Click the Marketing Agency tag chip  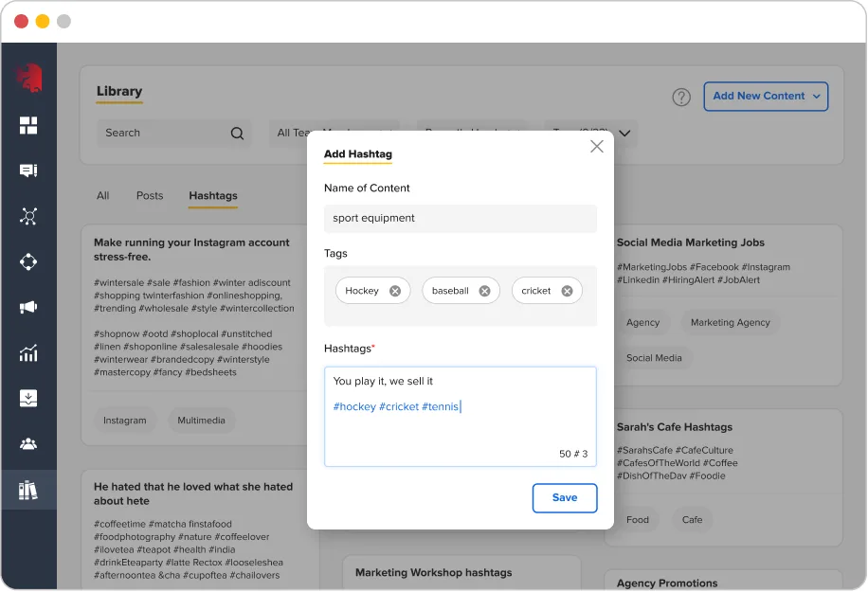pyautogui.click(x=731, y=323)
